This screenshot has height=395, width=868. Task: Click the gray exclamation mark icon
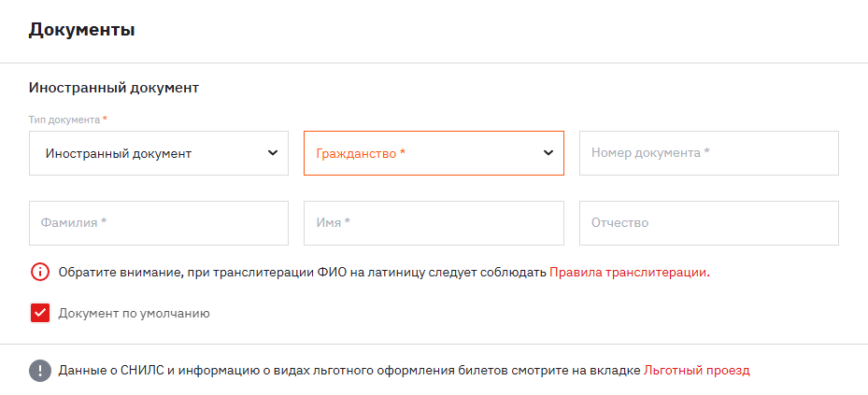point(39,371)
